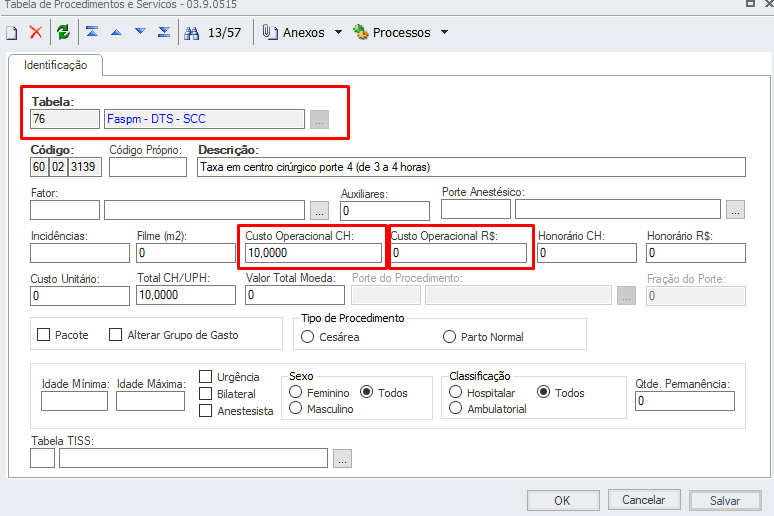The width and height of the screenshot is (774, 516).
Task: Click the New record page icon
Action: pyautogui.click(x=12, y=33)
